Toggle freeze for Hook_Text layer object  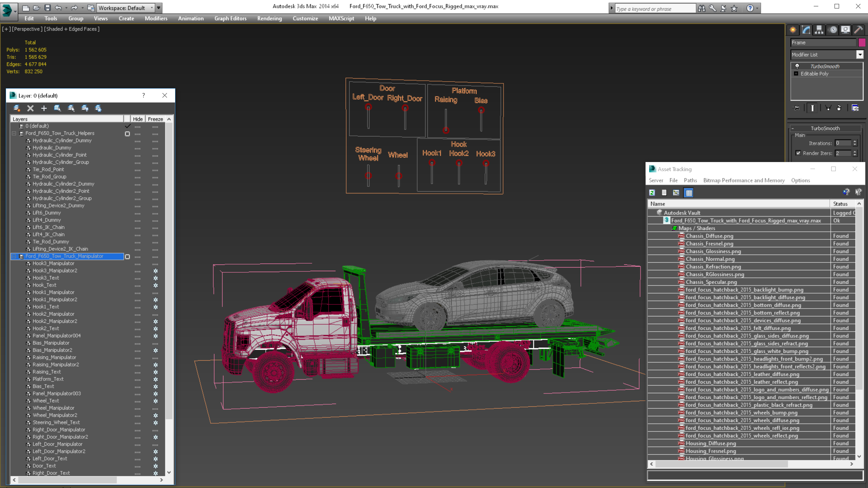click(155, 285)
